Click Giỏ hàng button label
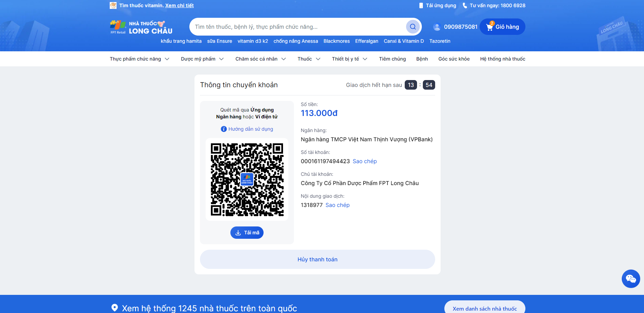 pos(507,27)
